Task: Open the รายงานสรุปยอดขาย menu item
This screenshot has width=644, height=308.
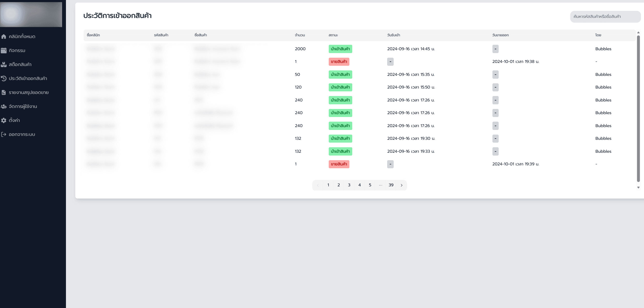Action: point(29,92)
